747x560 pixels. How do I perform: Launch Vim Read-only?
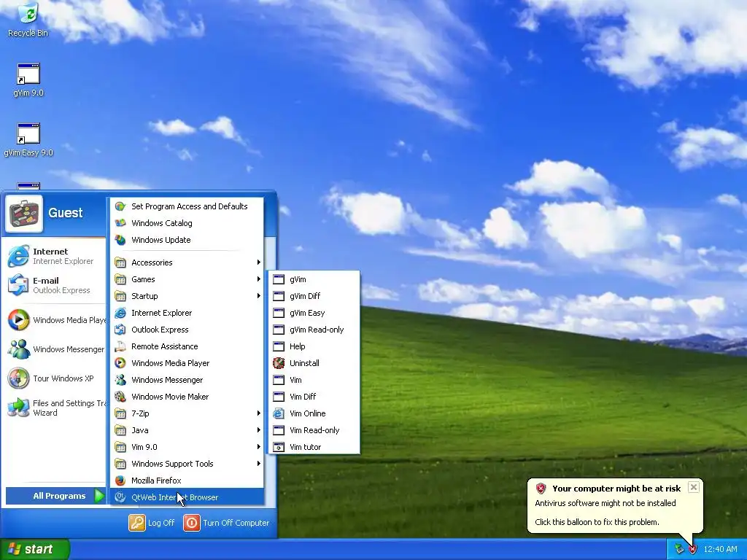pos(314,430)
